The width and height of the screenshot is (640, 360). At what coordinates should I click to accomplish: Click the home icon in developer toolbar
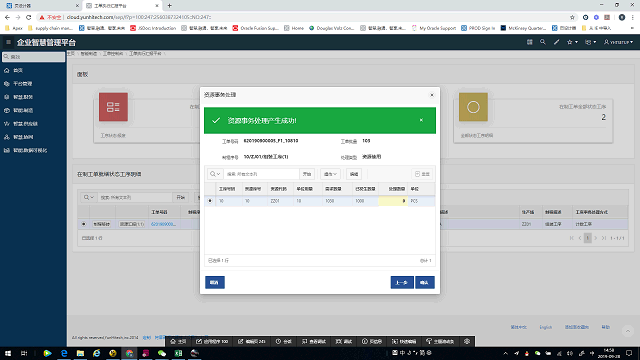178,341
